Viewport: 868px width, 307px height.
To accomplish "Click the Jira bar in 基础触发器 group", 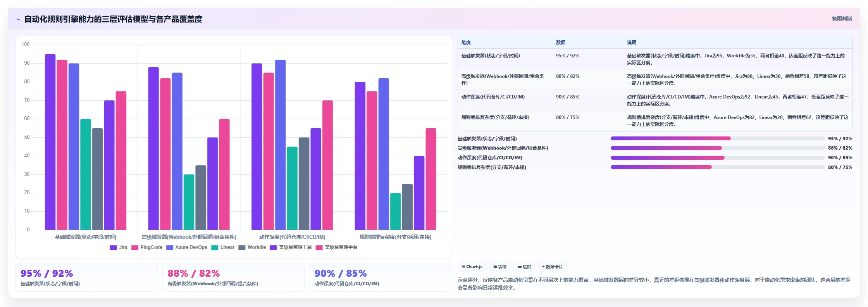I will (x=50, y=142).
